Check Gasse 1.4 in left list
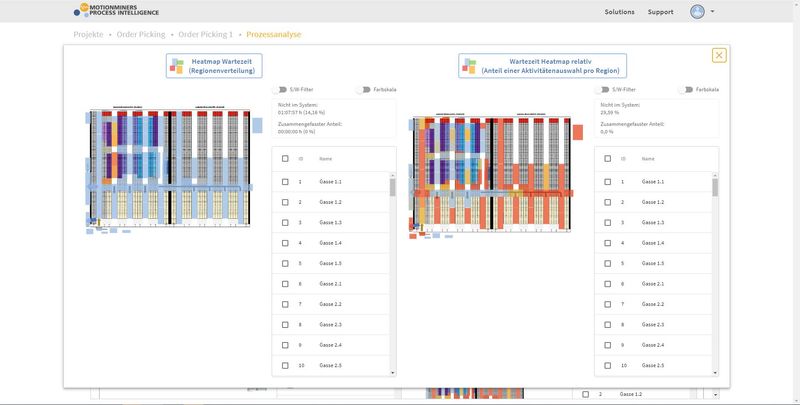The image size is (800, 405). click(285, 243)
